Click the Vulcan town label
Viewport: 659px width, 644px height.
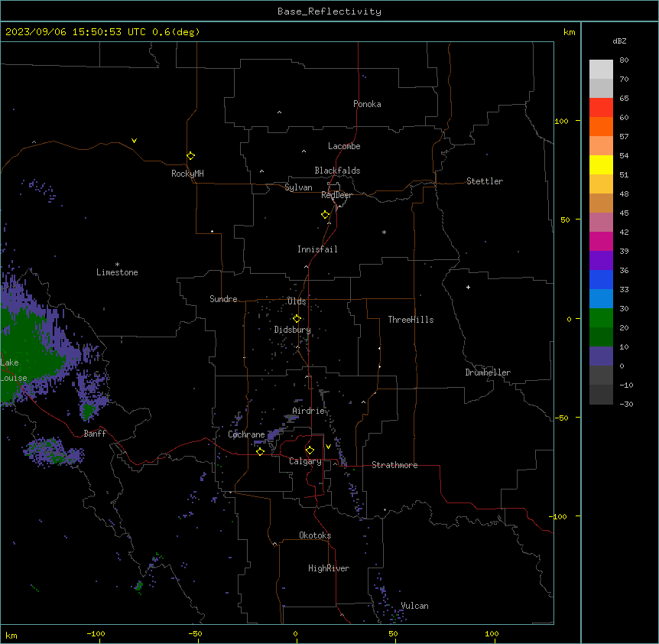point(414,606)
